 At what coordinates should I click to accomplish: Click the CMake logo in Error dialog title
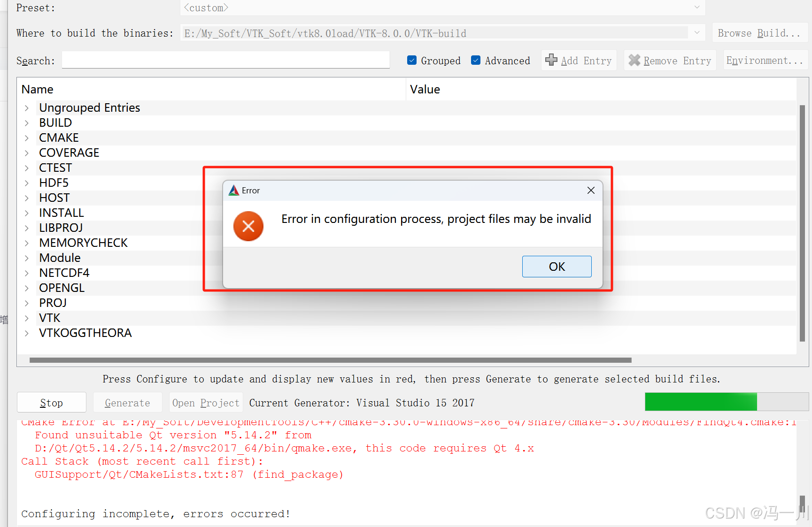[233, 191]
